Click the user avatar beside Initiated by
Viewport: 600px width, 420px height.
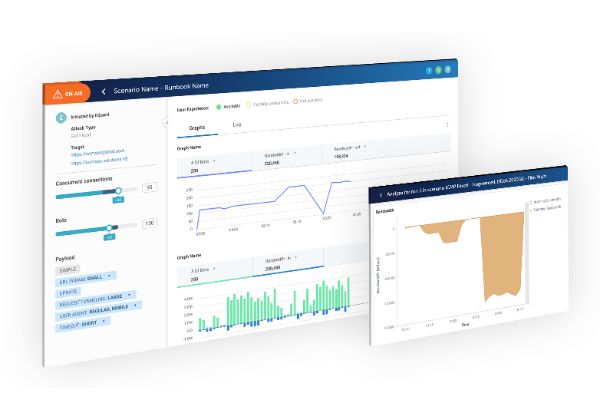point(61,117)
